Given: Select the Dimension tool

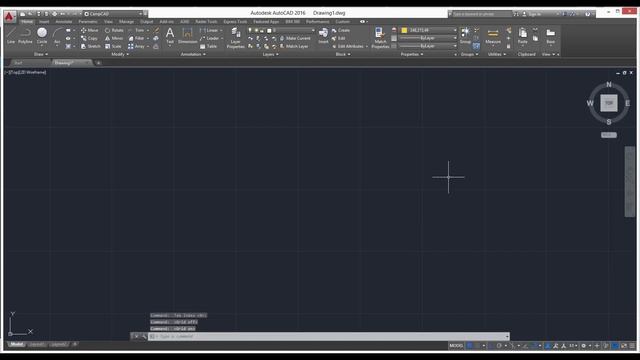Looking at the screenshot, I should point(187,36).
